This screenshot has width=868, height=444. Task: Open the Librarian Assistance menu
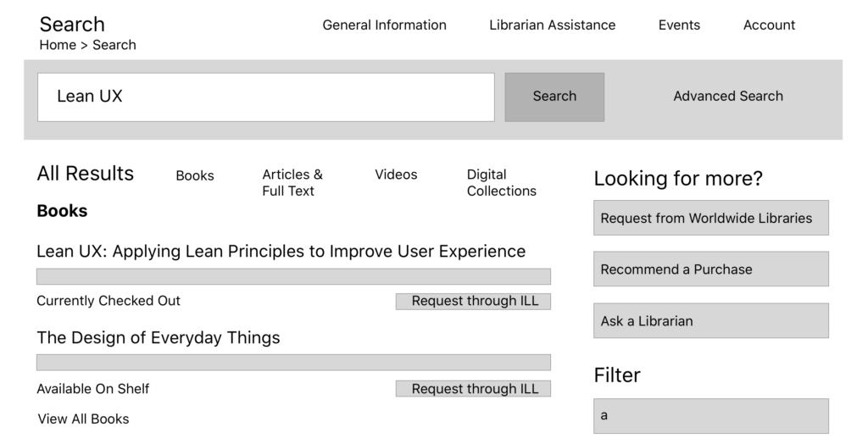(x=552, y=25)
